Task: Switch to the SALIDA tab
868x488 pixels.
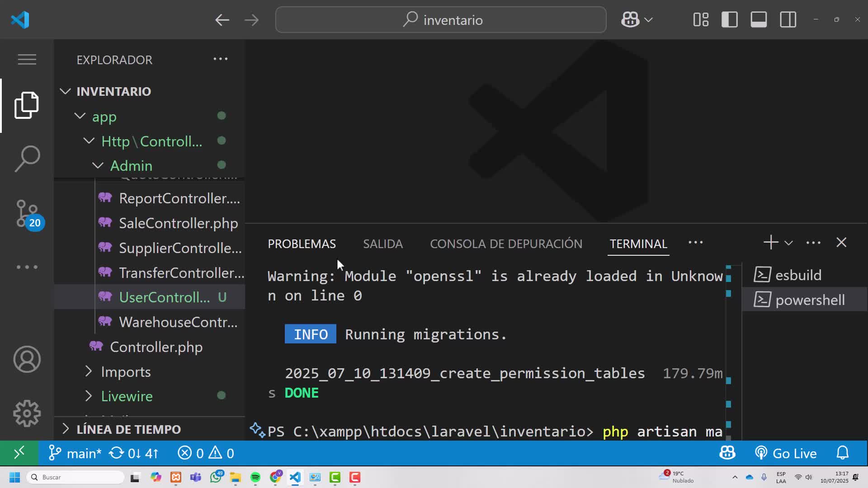Action: (x=383, y=244)
